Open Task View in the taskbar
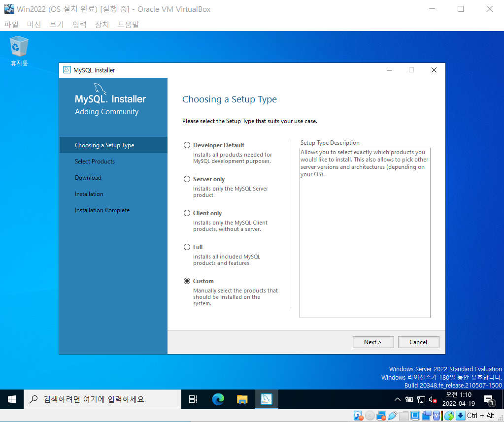Viewport: 504px width, 422px height. click(193, 399)
